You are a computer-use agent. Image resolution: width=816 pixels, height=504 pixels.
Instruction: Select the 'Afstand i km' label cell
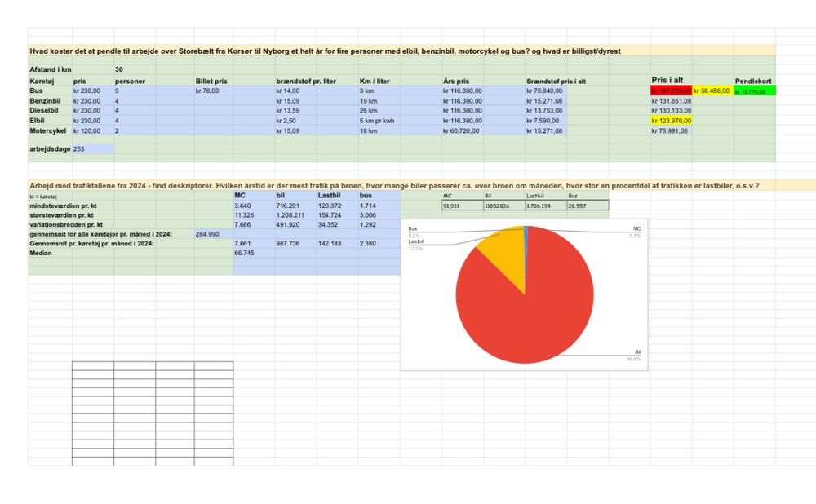(51, 69)
